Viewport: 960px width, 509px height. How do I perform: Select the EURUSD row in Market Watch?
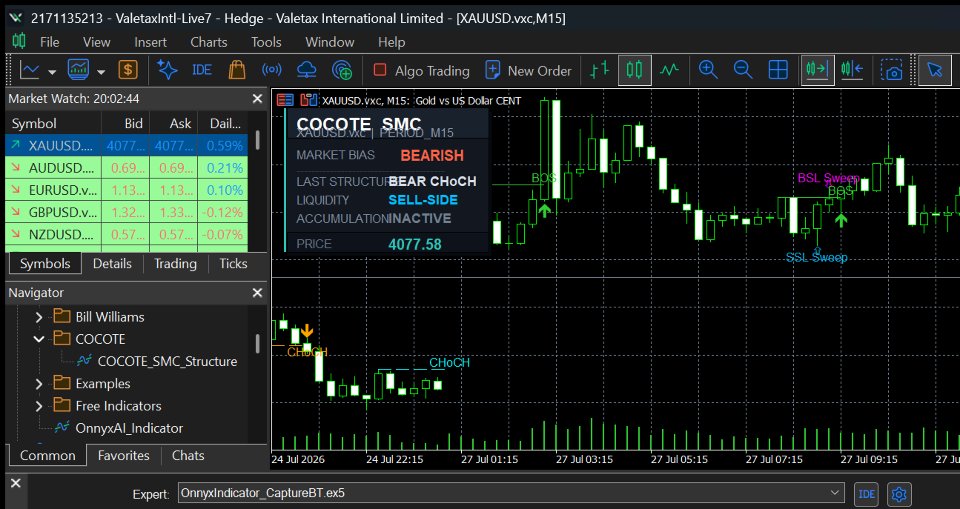click(x=127, y=190)
